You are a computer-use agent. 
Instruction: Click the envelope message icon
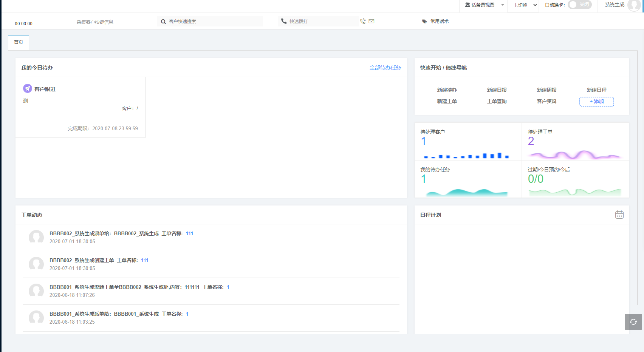coord(372,22)
